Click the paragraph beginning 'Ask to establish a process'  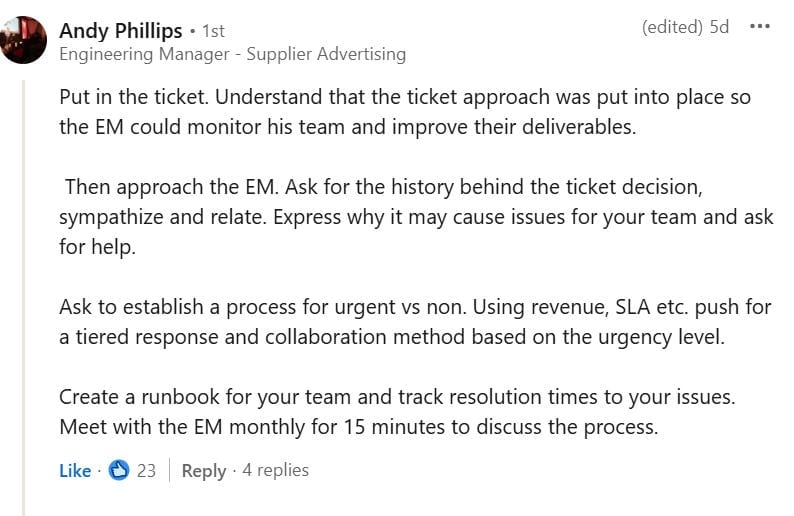click(415, 322)
